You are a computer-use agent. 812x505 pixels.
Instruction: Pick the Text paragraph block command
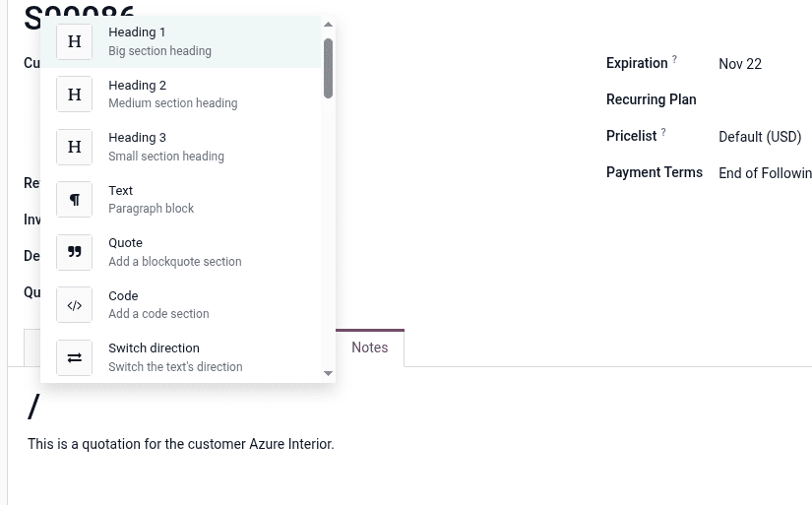pos(181,200)
